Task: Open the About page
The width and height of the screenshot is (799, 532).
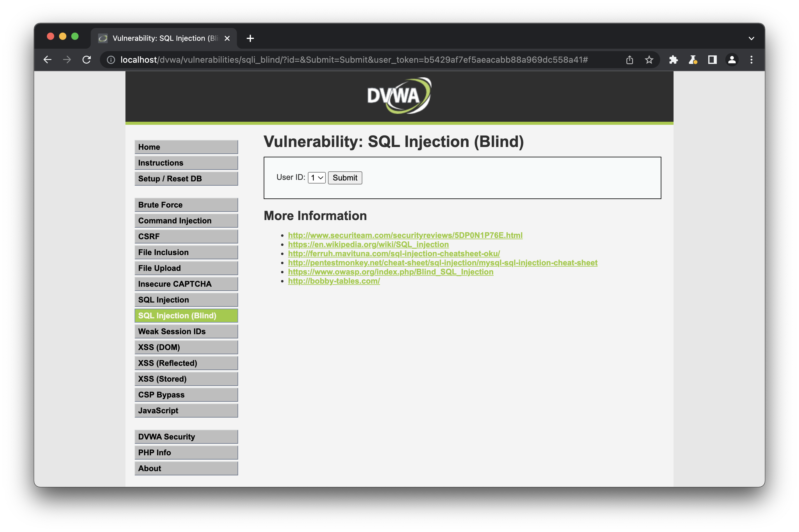Action: pyautogui.click(x=186, y=469)
